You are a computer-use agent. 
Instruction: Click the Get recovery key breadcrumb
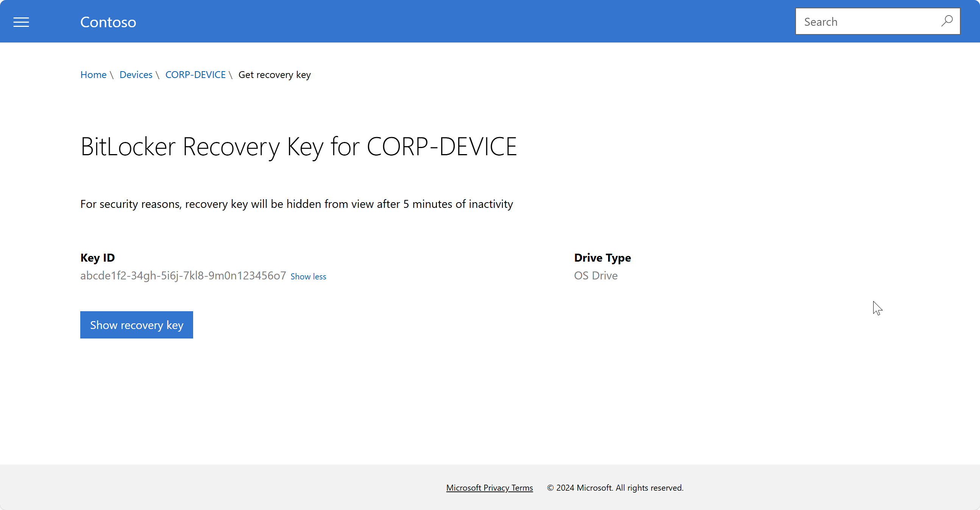point(273,75)
